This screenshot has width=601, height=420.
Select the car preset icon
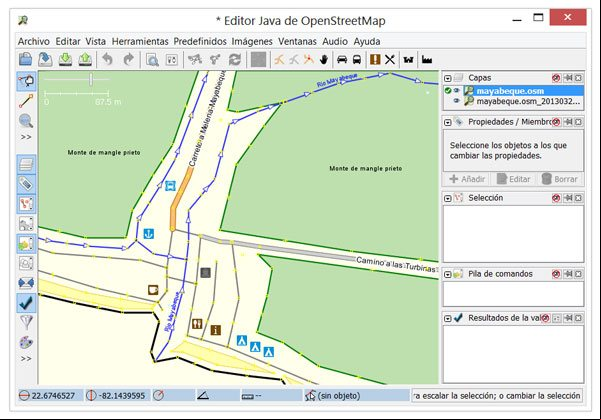click(x=342, y=60)
